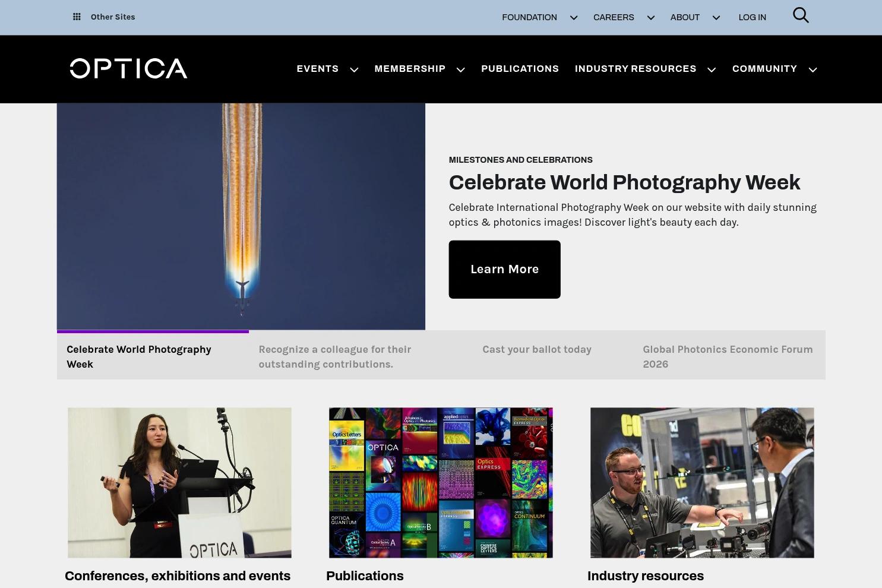Image resolution: width=882 pixels, height=588 pixels.
Task: Open the search magnifier icon
Action: tap(801, 15)
